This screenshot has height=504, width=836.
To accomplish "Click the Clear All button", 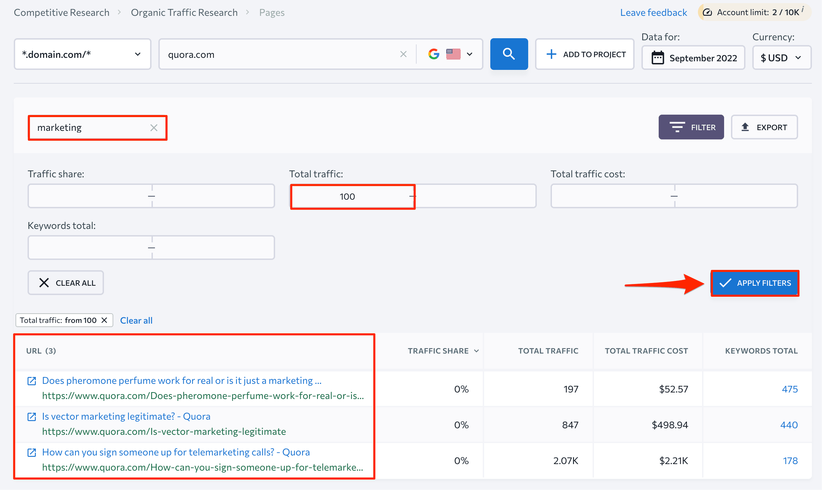I will pos(65,283).
